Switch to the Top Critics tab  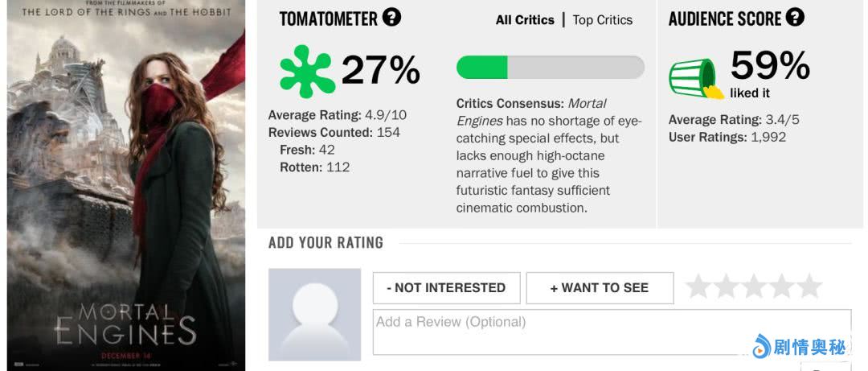[x=602, y=20]
